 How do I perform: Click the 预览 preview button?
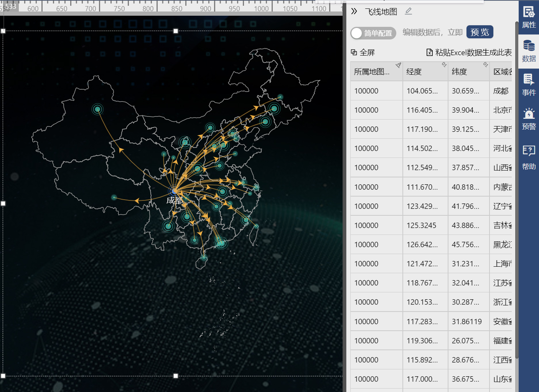coord(480,32)
